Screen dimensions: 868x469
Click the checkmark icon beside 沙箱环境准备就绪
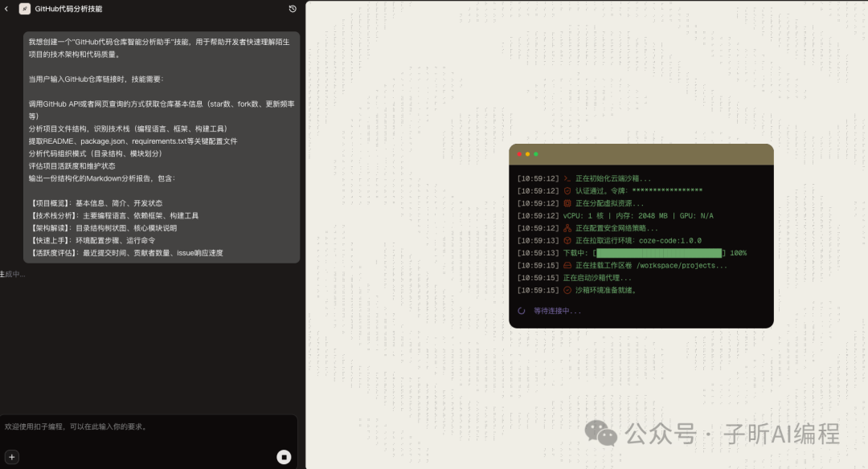pyautogui.click(x=567, y=291)
